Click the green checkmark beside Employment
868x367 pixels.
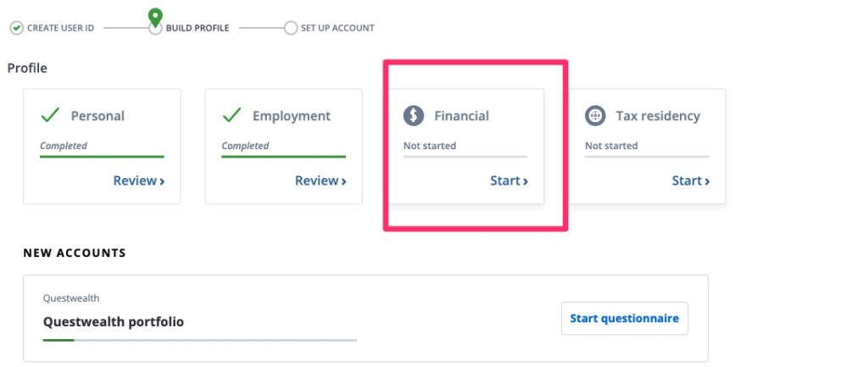coord(232,115)
